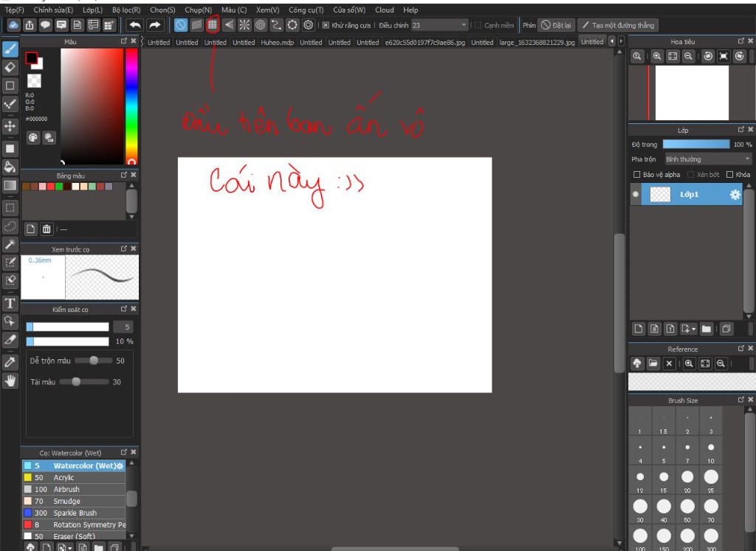Select Acrylic brush from list

[74, 477]
